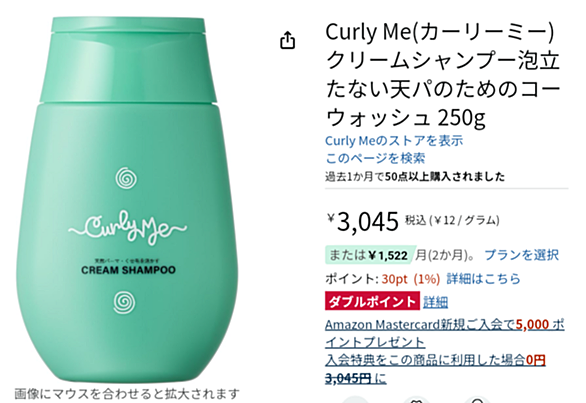Click the red ダブルポイント badge

tap(372, 301)
